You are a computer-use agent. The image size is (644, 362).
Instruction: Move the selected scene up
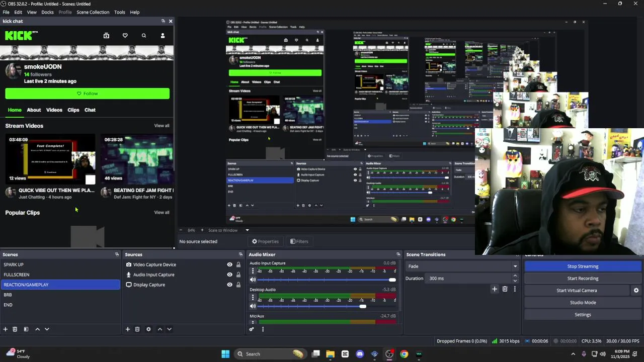37,329
